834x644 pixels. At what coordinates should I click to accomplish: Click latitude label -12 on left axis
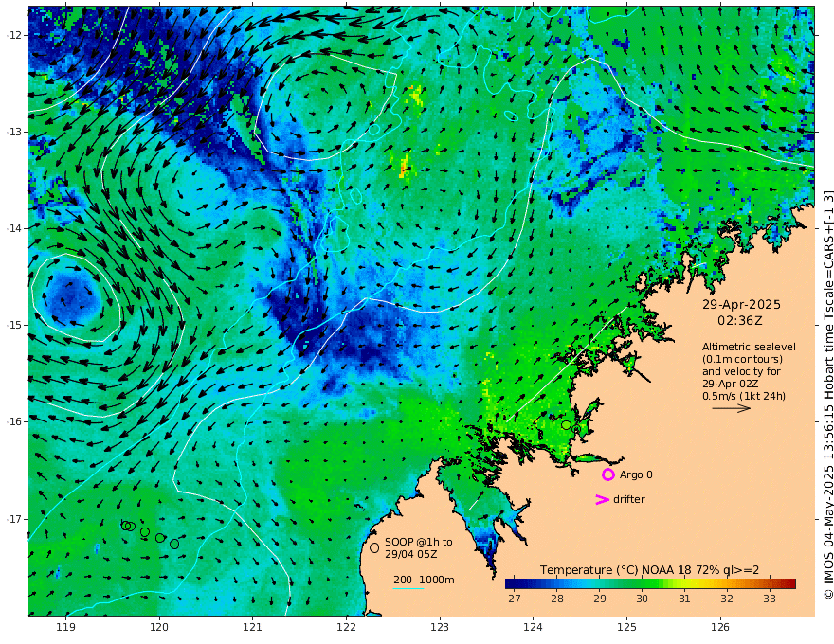click(x=14, y=35)
